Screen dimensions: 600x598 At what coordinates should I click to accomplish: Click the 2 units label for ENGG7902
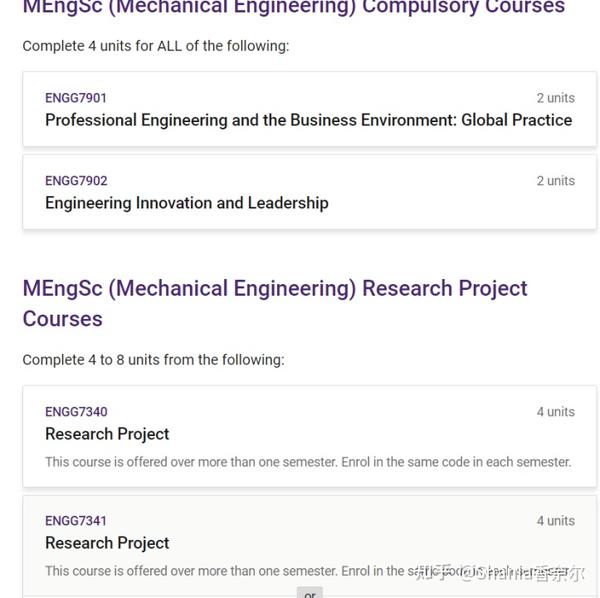[556, 181]
